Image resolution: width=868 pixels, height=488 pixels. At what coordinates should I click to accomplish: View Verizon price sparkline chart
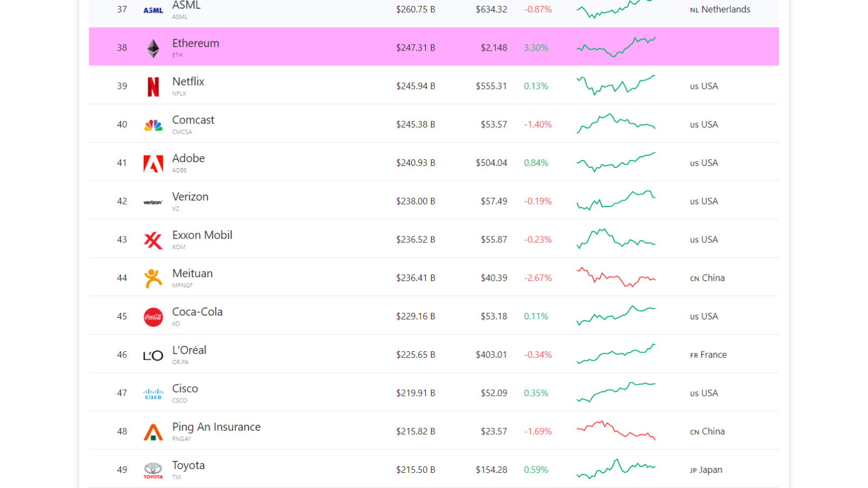coord(616,201)
